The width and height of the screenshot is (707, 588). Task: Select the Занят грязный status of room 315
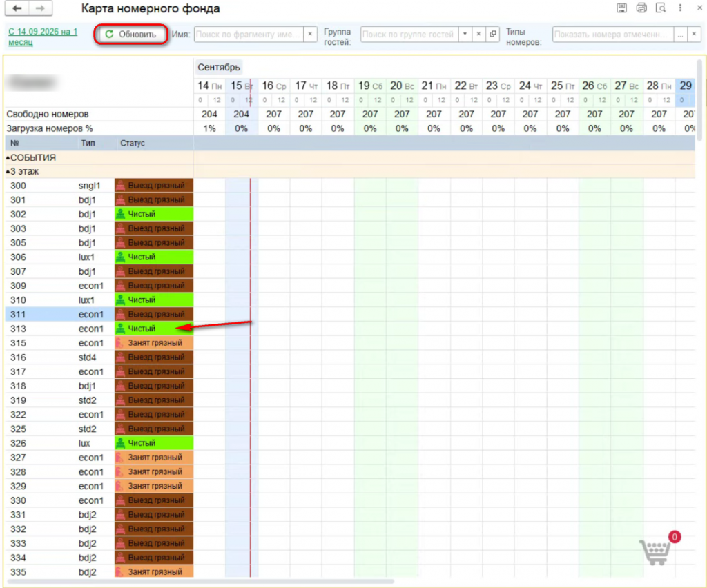click(154, 343)
